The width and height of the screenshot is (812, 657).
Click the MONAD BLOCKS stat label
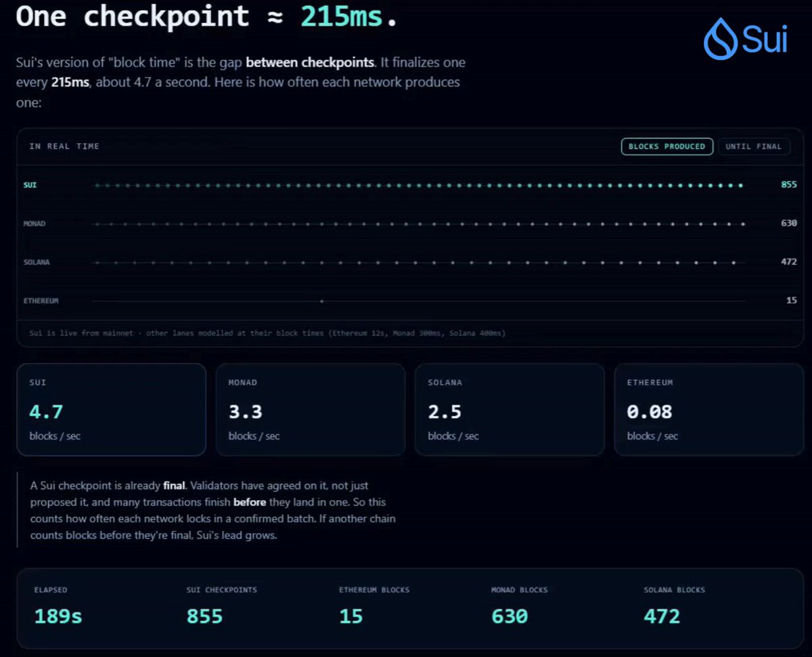pyautogui.click(x=520, y=590)
